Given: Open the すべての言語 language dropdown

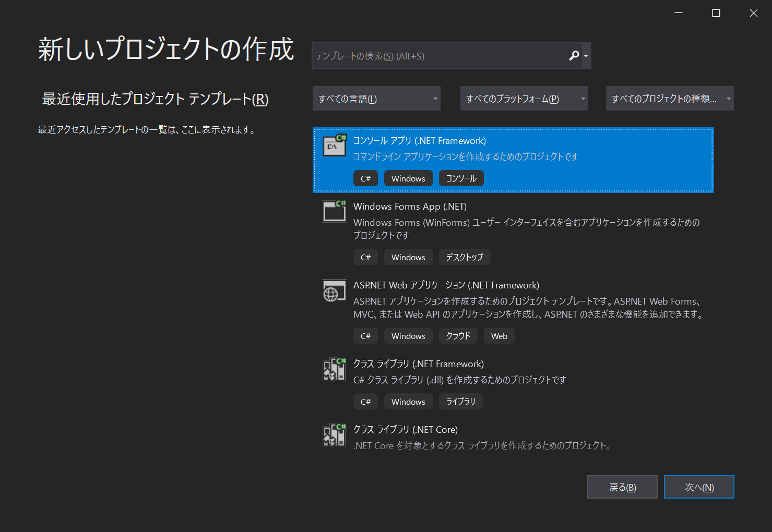Looking at the screenshot, I should 376,99.
